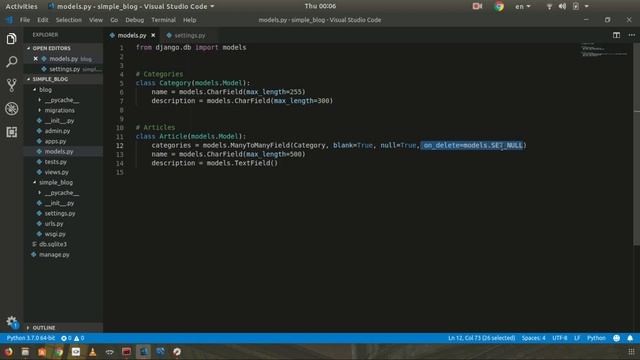Open the Extensions view

11,132
